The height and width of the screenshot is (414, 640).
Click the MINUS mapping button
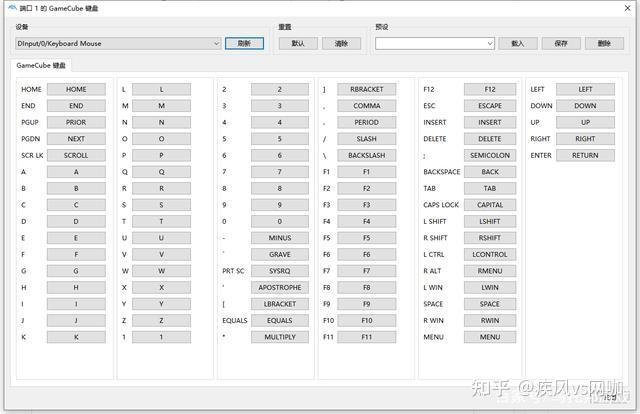[x=280, y=238]
